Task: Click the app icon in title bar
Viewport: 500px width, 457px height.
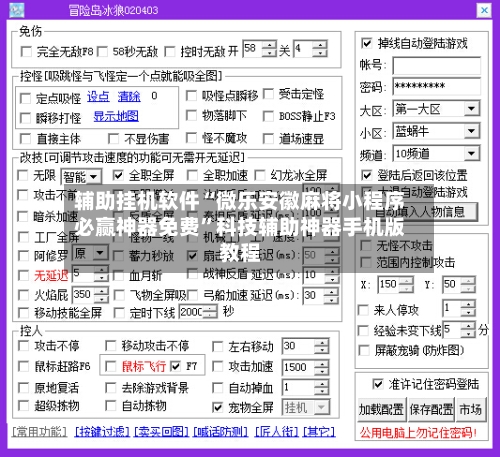Action: 17,10
